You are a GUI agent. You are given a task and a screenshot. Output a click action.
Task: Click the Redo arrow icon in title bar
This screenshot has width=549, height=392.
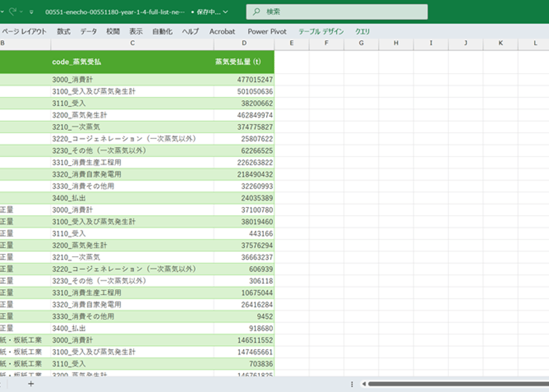13,11
